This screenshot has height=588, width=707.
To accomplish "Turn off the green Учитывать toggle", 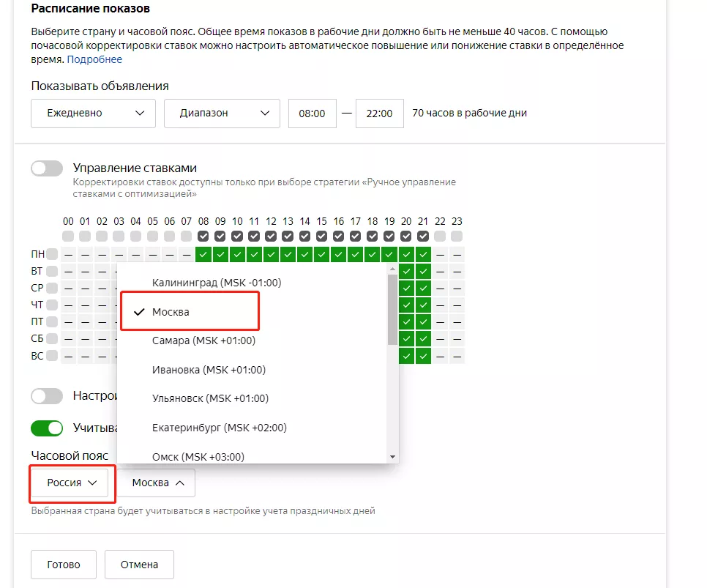I will [x=47, y=428].
